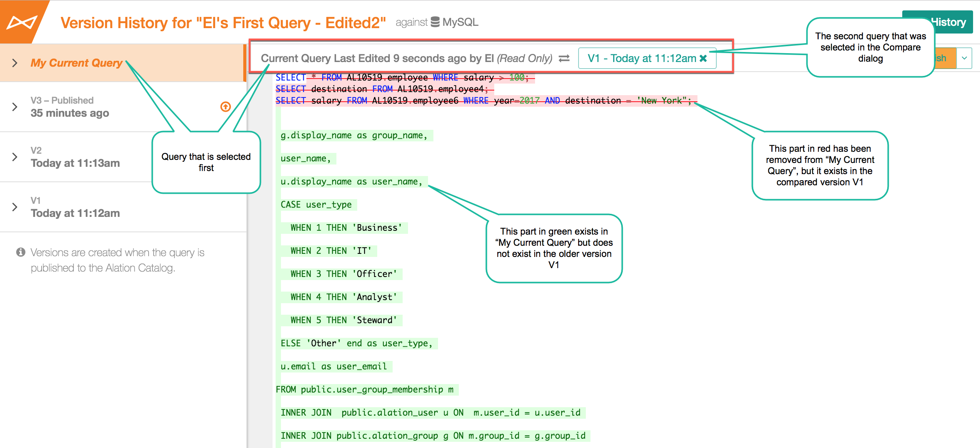Select My Current Query entry
The image size is (980, 448).
[122, 63]
